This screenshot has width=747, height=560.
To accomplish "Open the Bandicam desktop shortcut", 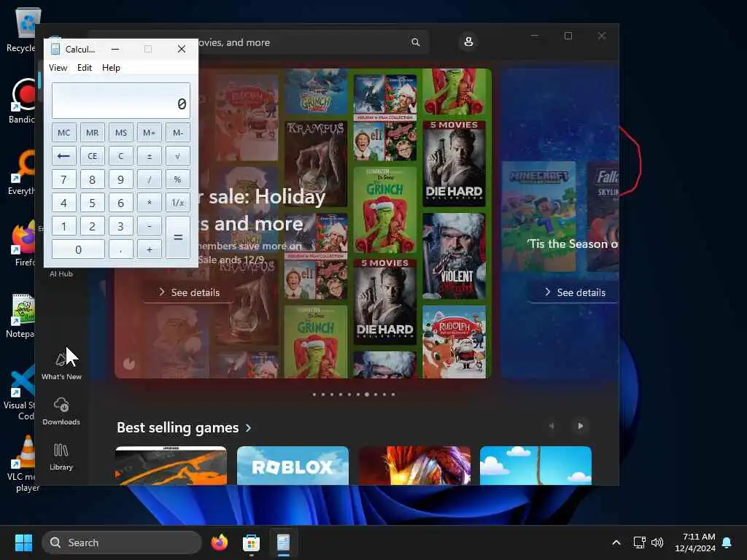I will coord(23,101).
